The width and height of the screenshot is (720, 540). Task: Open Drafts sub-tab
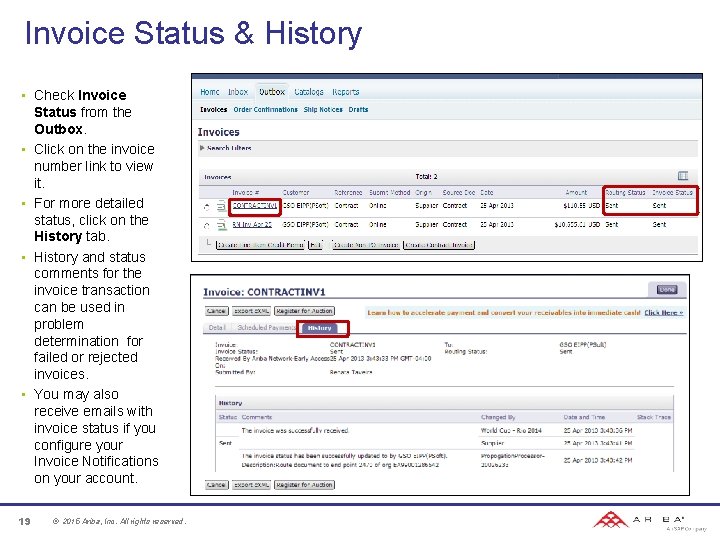click(x=358, y=110)
